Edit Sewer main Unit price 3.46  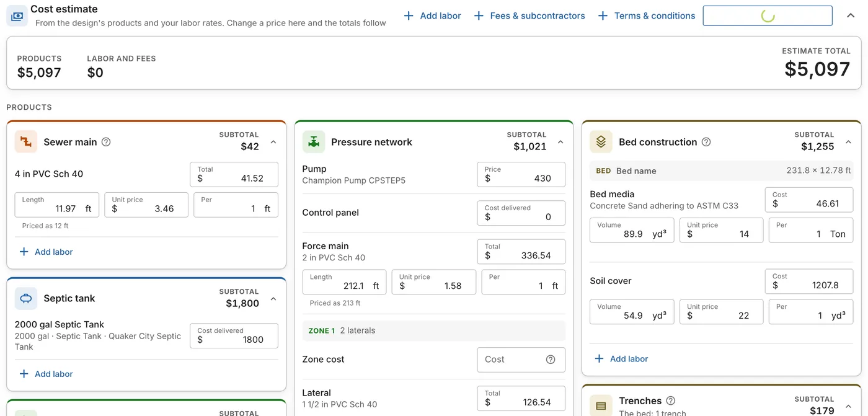tap(146, 205)
